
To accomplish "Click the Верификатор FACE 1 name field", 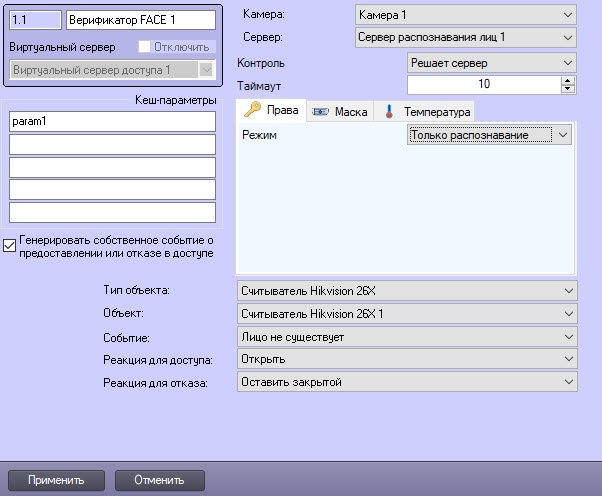I will click(x=140, y=19).
